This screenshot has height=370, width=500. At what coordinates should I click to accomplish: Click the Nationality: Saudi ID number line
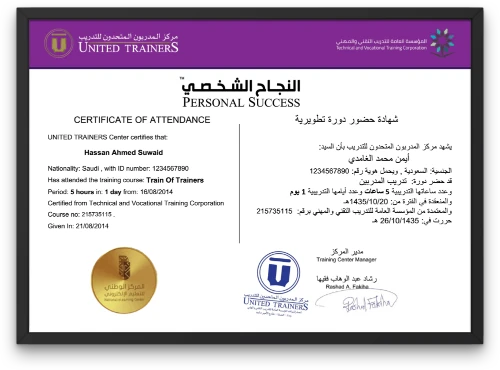[118, 169]
